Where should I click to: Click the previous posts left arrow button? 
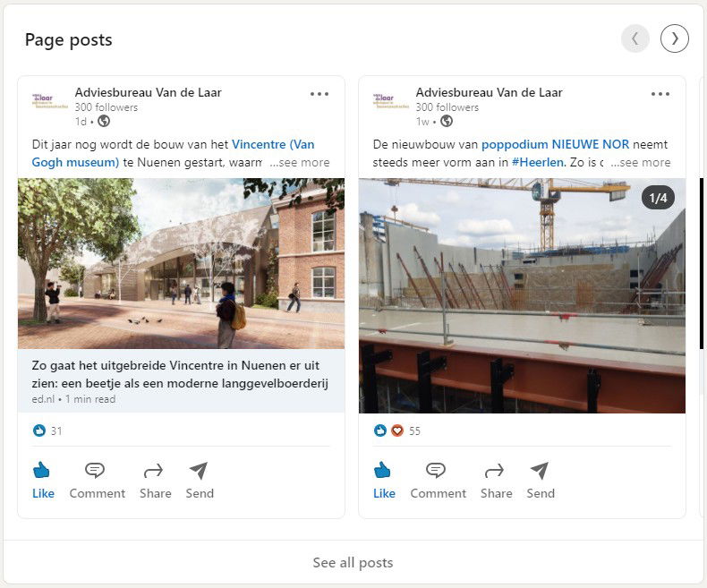(635, 38)
